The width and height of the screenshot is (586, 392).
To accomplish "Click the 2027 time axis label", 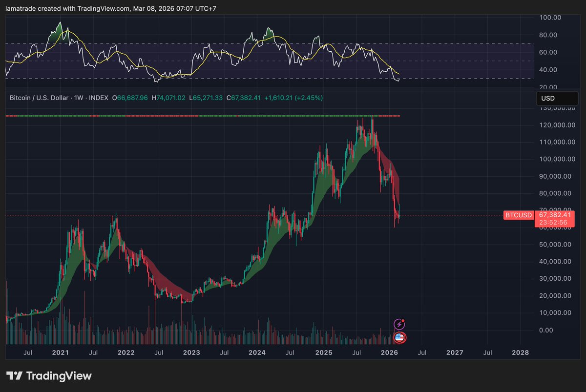I will (x=455, y=352).
